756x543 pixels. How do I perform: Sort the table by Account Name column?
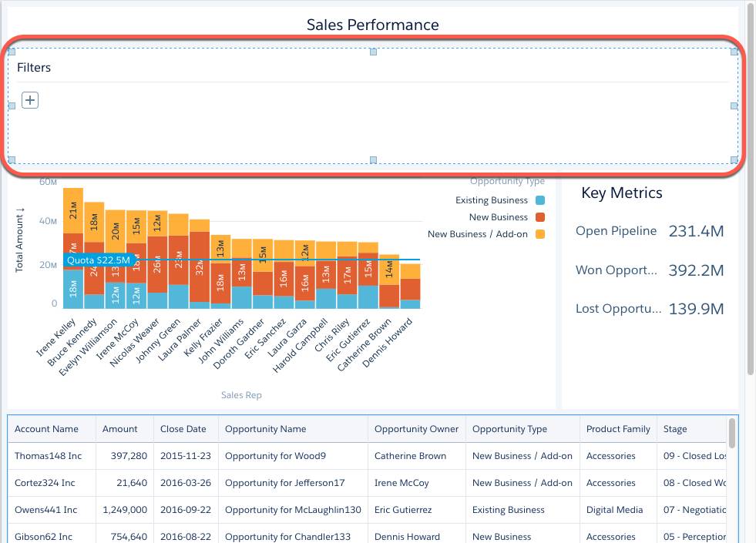pyautogui.click(x=45, y=429)
